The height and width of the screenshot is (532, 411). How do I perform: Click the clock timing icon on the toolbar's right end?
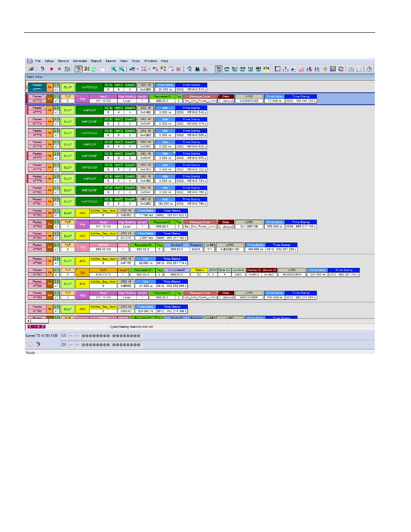pos(369,69)
